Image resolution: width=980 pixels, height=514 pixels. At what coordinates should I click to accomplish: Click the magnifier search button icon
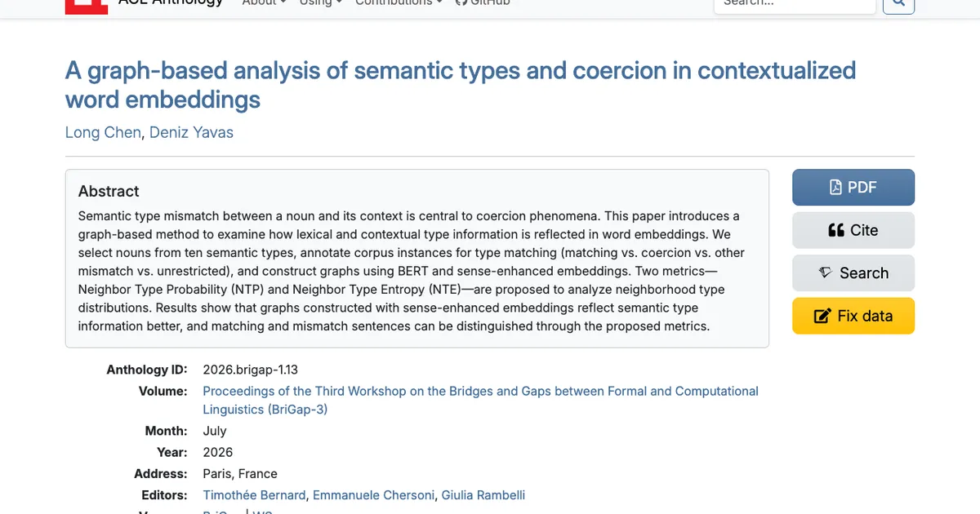[x=899, y=2]
